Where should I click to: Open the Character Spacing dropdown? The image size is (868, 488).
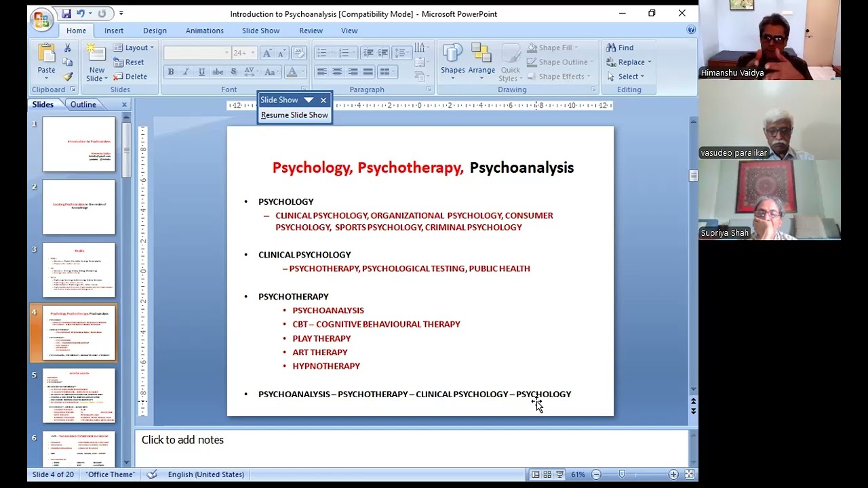click(x=250, y=72)
